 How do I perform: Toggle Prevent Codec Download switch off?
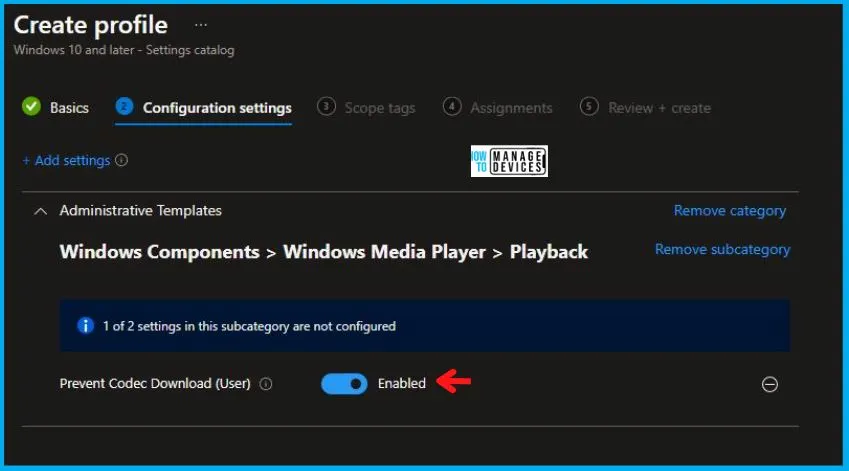tap(344, 384)
